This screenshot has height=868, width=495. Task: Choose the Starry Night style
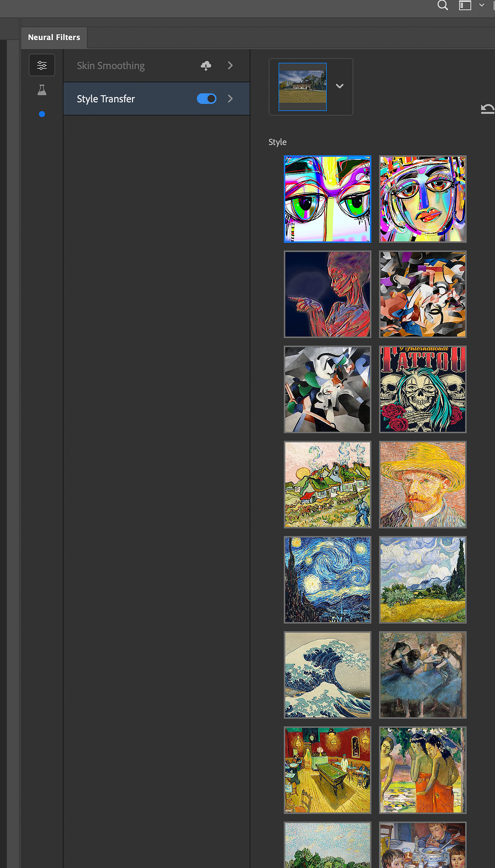pos(327,580)
